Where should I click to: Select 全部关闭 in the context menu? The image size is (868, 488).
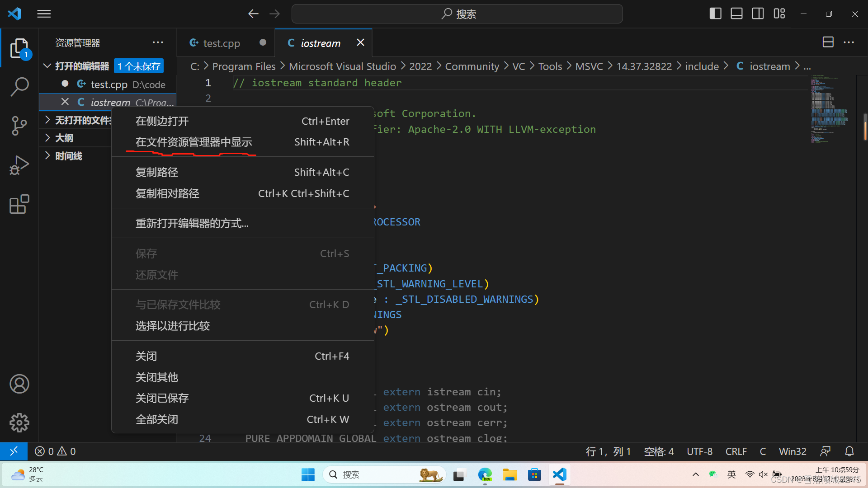243,419
